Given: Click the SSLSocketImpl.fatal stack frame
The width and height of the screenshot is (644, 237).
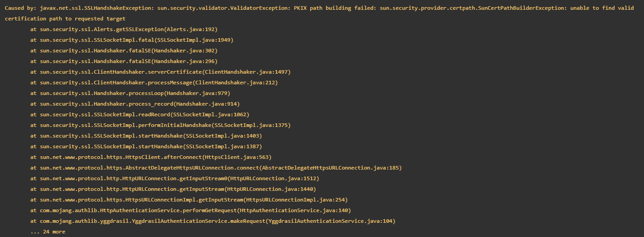Looking at the screenshot, I should 132,40.
